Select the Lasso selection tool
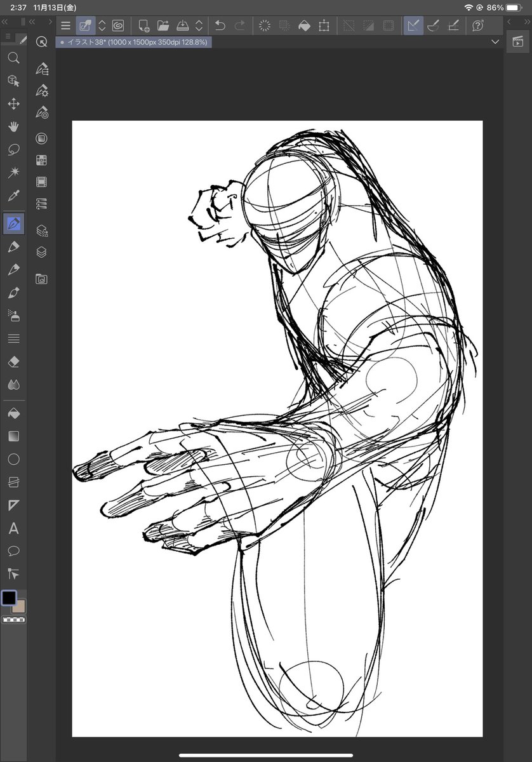The width and height of the screenshot is (532, 762). pos(13,149)
